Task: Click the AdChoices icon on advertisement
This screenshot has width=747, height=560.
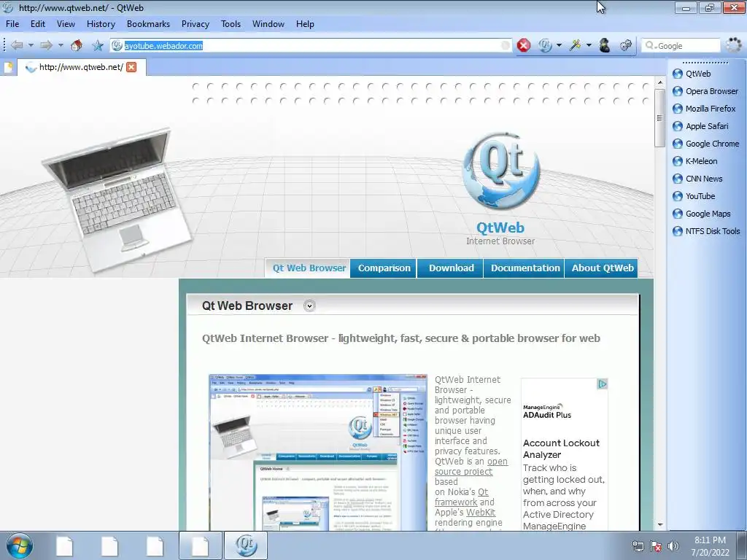Action: point(602,384)
